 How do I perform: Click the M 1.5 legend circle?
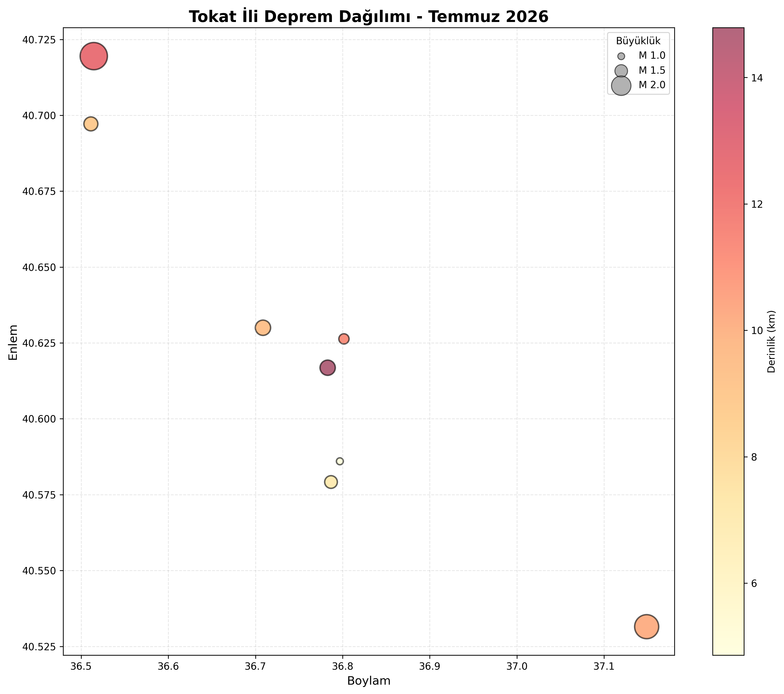621,71
